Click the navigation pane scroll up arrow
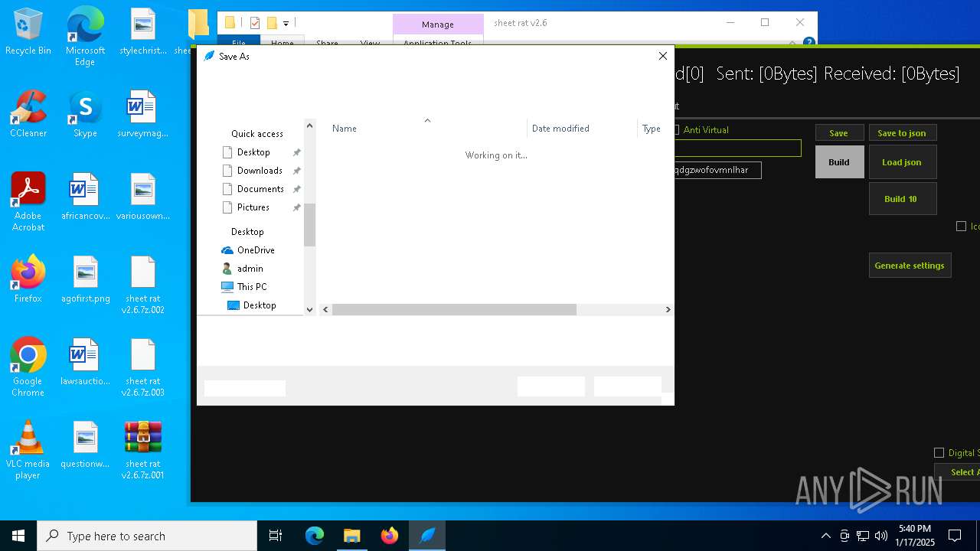The width and height of the screenshot is (980, 551). click(310, 126)
